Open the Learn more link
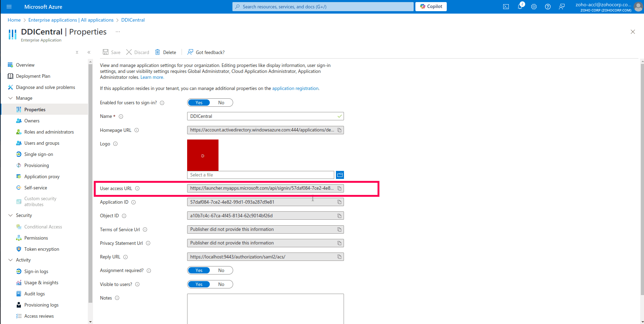644x324 pixels. 152,77
